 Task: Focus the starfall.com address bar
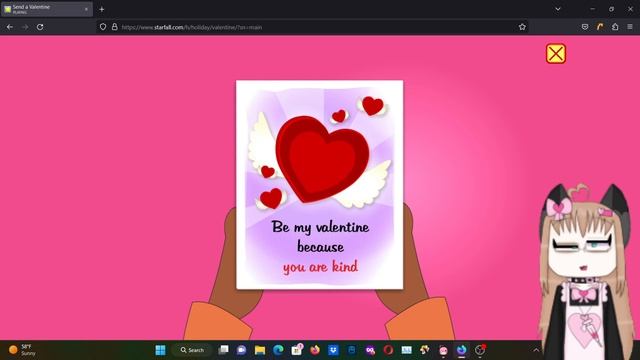point(312,27)
